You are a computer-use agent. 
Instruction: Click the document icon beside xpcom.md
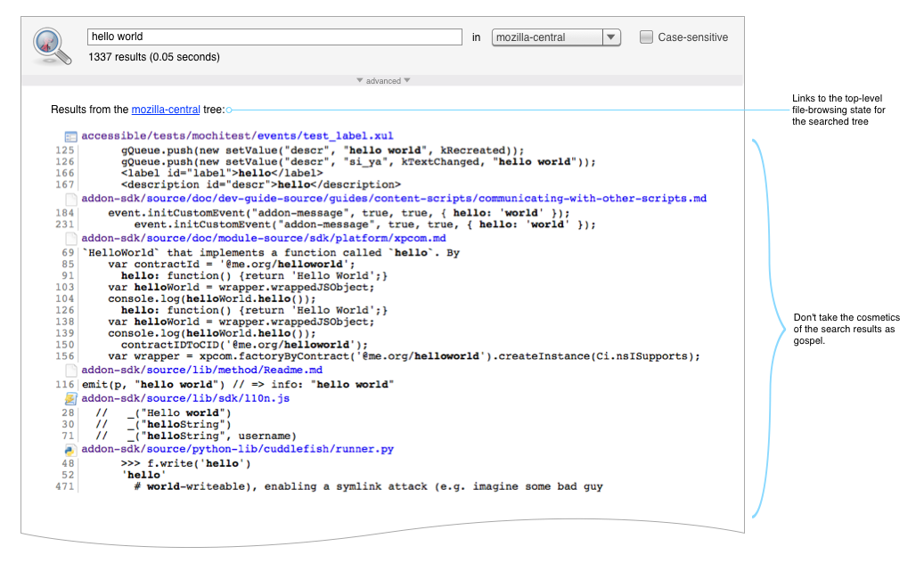tap(70, 239)
